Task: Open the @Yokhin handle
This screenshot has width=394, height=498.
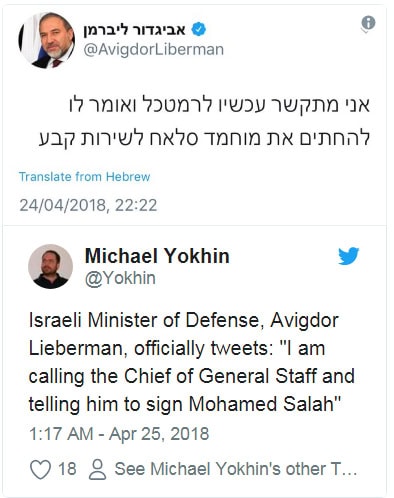Action: pos(120,279)
